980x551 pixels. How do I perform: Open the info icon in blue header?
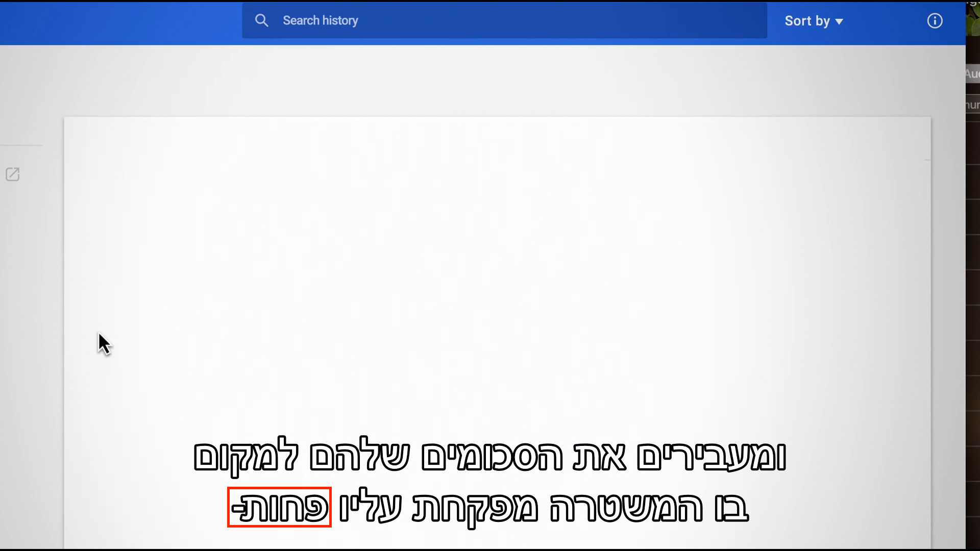coord(935,21)
